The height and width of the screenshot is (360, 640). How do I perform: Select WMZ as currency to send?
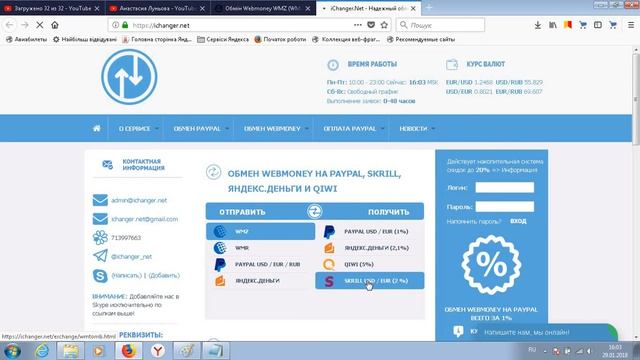260,231
